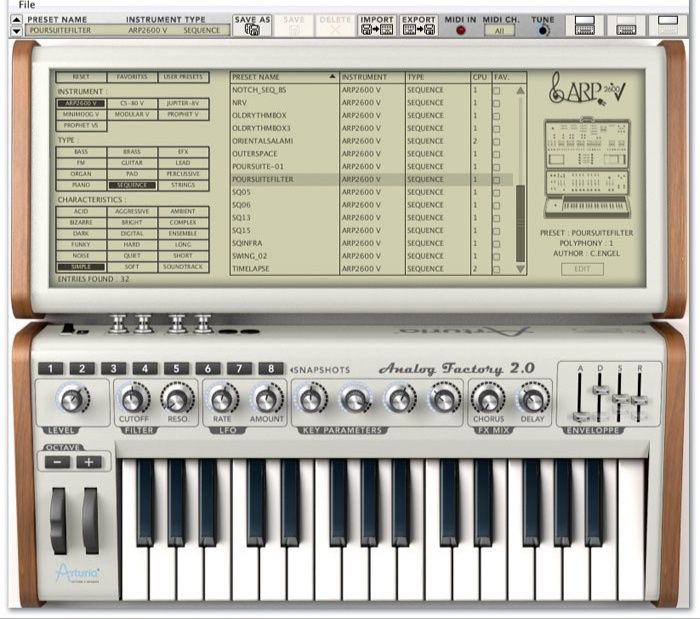Show full view with screen and keyboard
Screen dimensions: 700x619
584,25
